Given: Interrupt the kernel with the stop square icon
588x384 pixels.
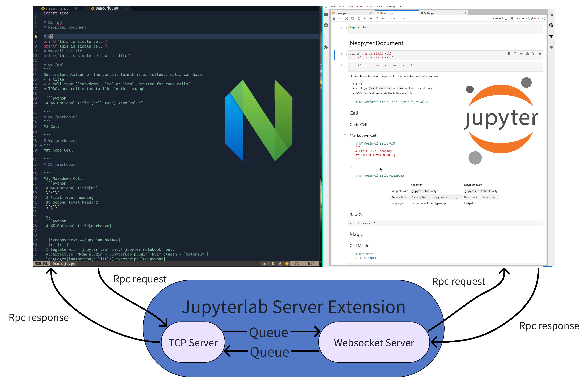Looking at the screenshot, I should pos(371,18).
